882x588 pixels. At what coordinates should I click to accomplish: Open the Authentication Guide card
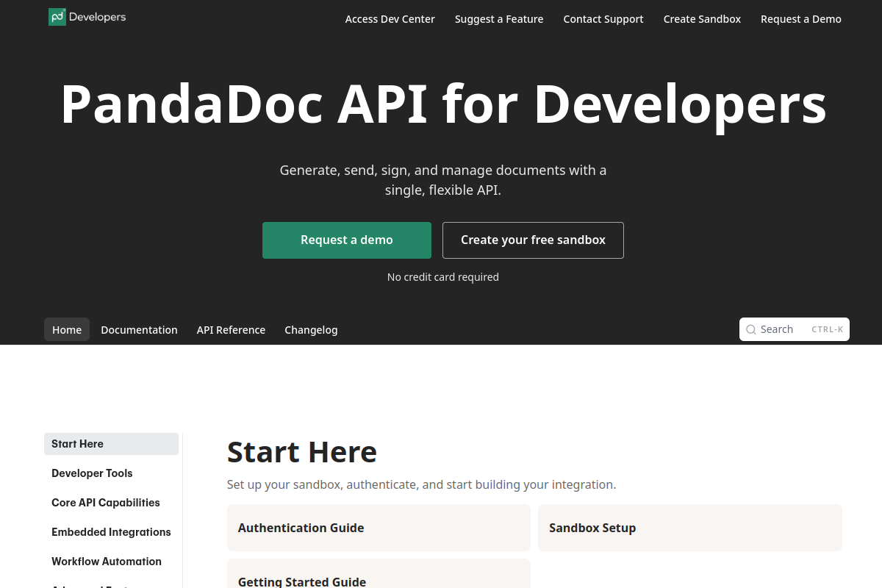point(379,528)
